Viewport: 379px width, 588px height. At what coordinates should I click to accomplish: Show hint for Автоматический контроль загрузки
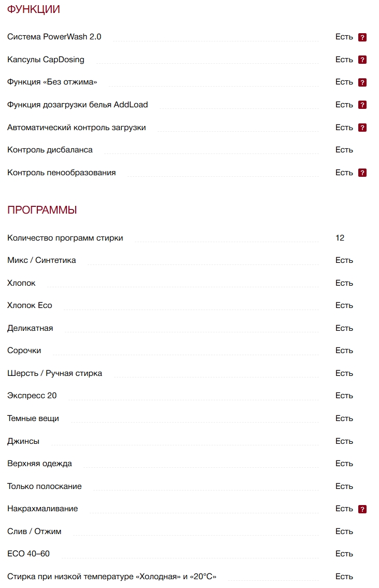[x=362, y=128]
